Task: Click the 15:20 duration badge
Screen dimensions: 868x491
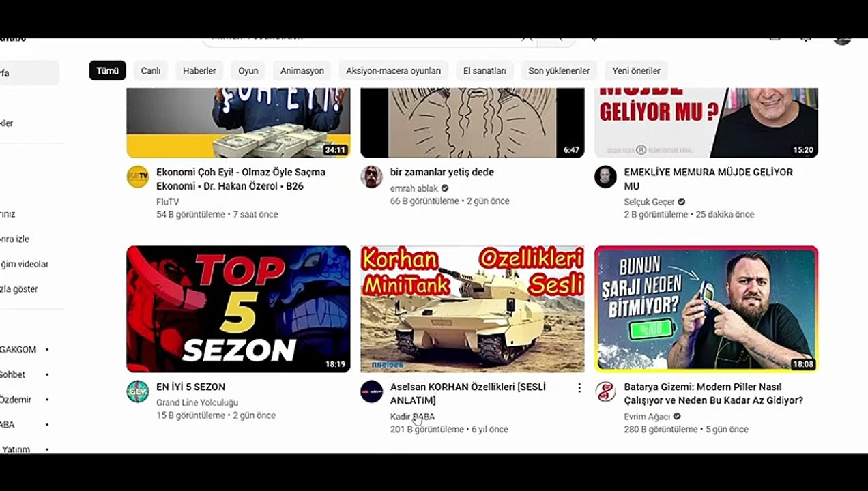Action: coord(803,149)
